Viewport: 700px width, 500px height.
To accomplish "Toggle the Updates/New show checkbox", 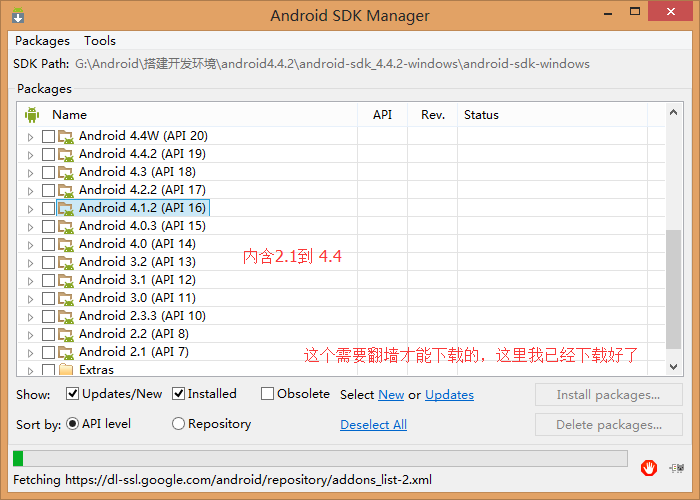I will click(72, 394).
